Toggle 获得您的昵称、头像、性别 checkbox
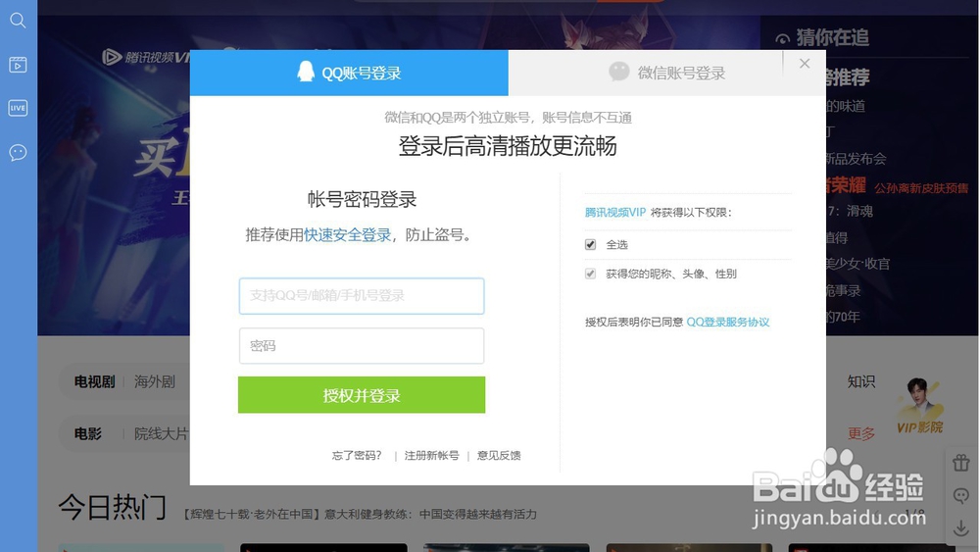This screenshot has height=552, width=980. point(590,274)
